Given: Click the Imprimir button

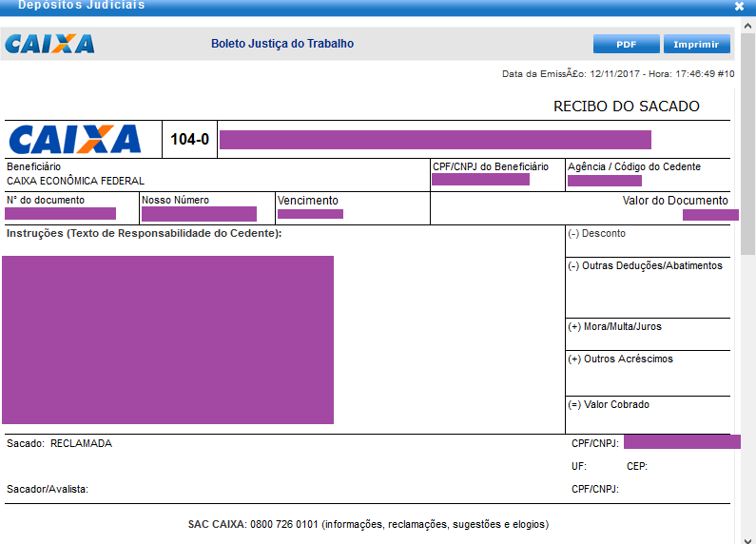Looking at the screenshot, I should point(697,44).
